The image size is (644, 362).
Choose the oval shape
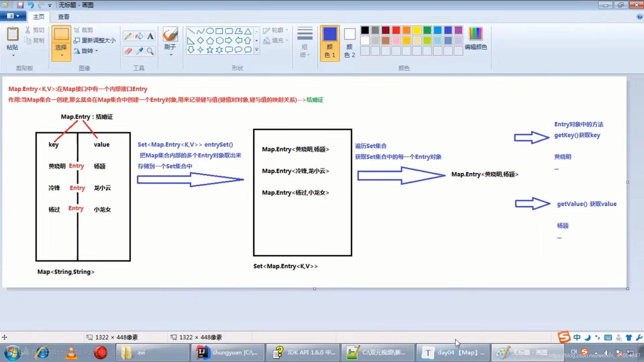pyautogui.click(x=210, y=31)
